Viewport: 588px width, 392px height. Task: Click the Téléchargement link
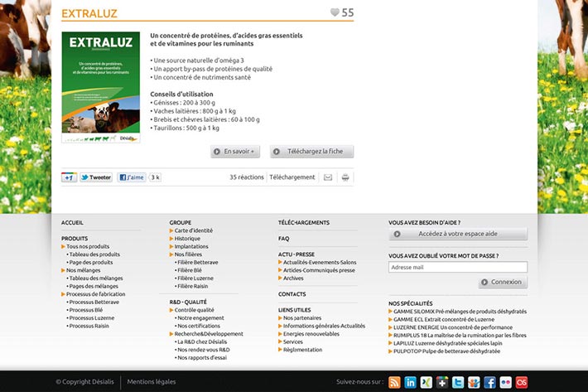(x=292, y=177)
